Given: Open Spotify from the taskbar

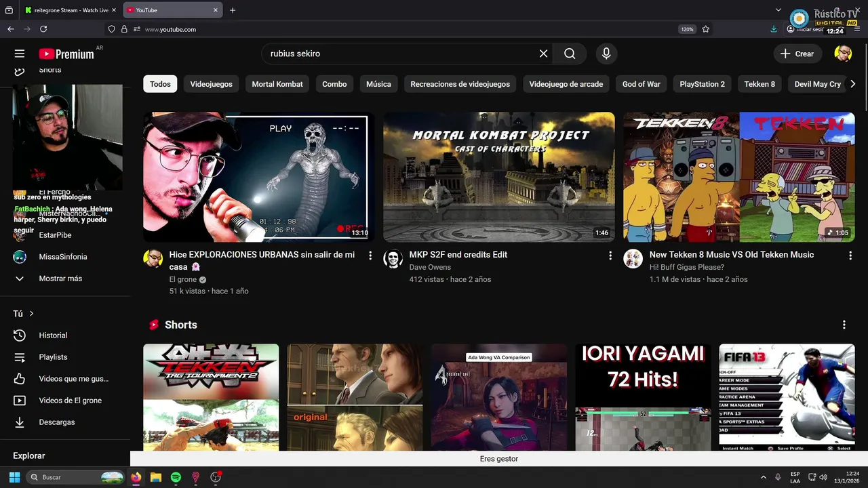Looking at the screenshot, I should 176,477.
